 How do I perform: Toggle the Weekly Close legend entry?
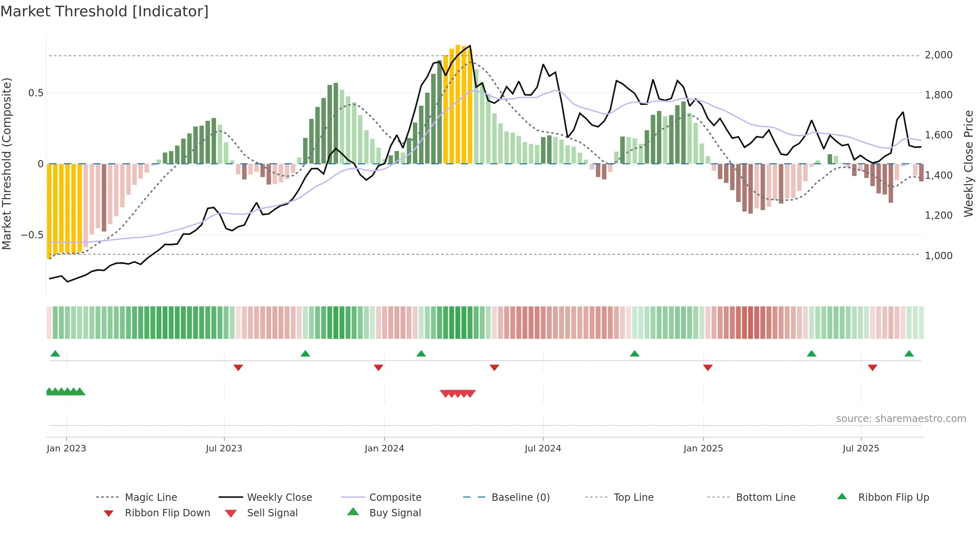(x=265, y=497)
